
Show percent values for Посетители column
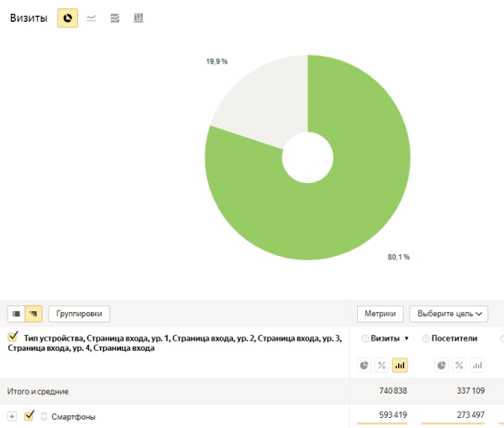point(459,365)
